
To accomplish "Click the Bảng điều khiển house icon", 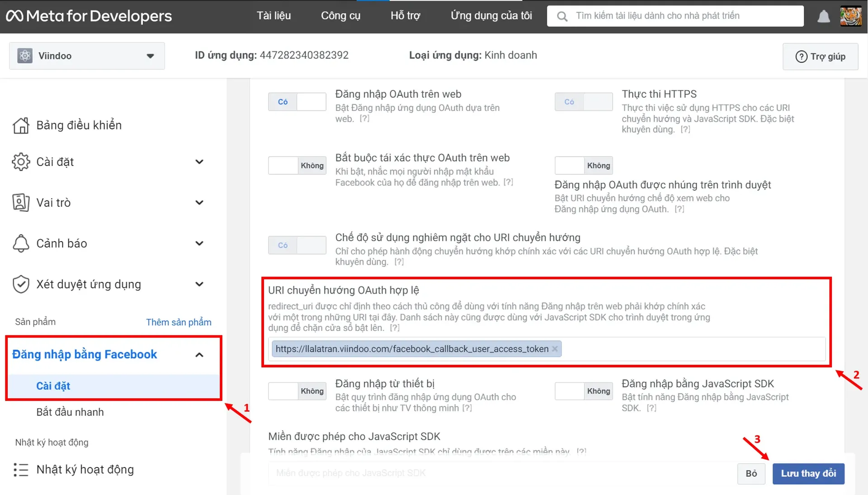I will point(21,125).
